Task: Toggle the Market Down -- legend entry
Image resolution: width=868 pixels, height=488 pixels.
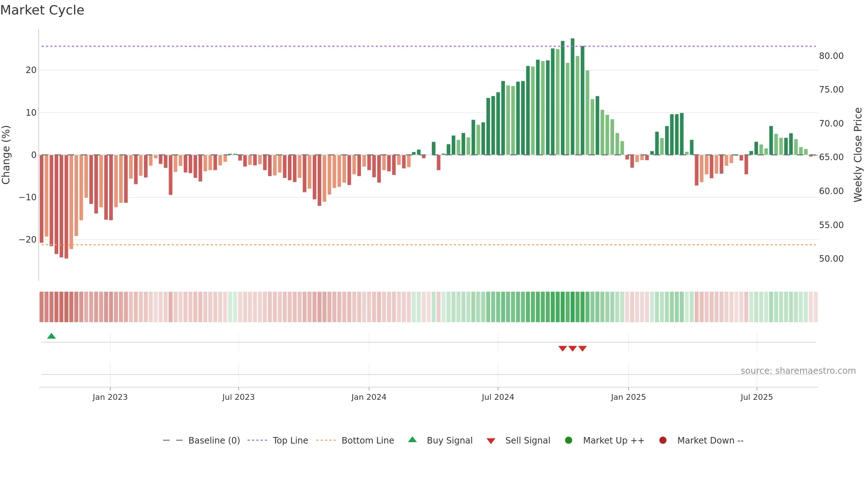Action: [x=701, y=440]
